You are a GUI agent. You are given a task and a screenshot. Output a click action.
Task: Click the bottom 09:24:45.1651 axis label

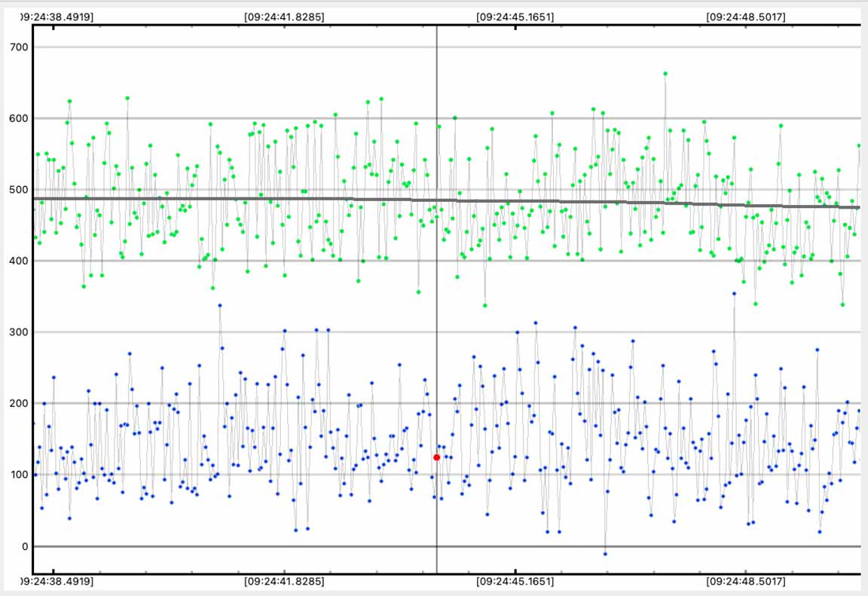click(515, 582)
